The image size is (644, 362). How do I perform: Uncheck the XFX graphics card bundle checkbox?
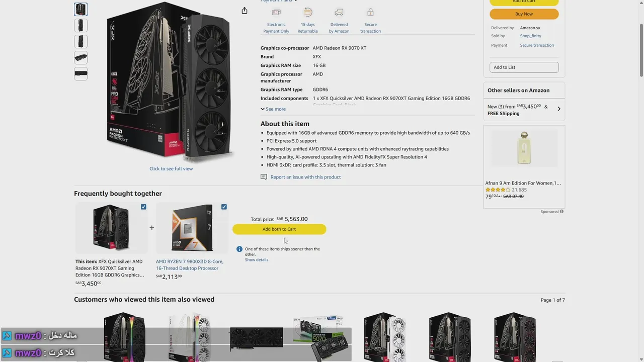click(143, 207)
